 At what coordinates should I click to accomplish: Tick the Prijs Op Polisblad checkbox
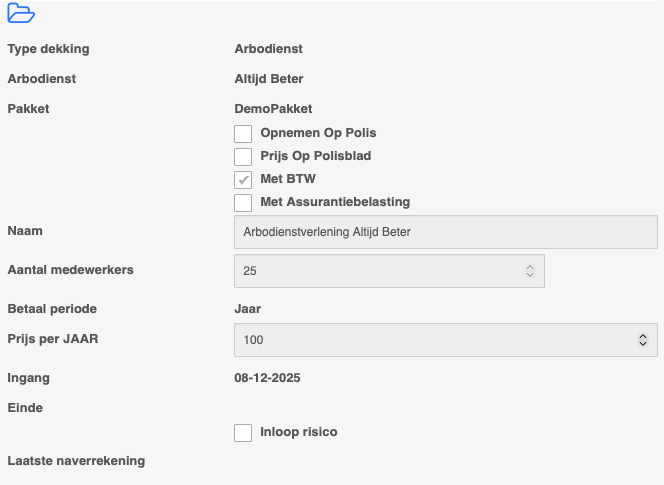[x=243, y=157]
